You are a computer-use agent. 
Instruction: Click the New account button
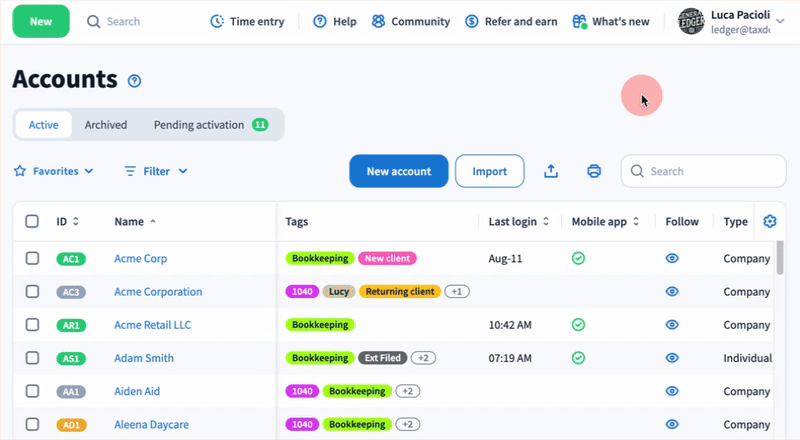[x=398, y=171]
